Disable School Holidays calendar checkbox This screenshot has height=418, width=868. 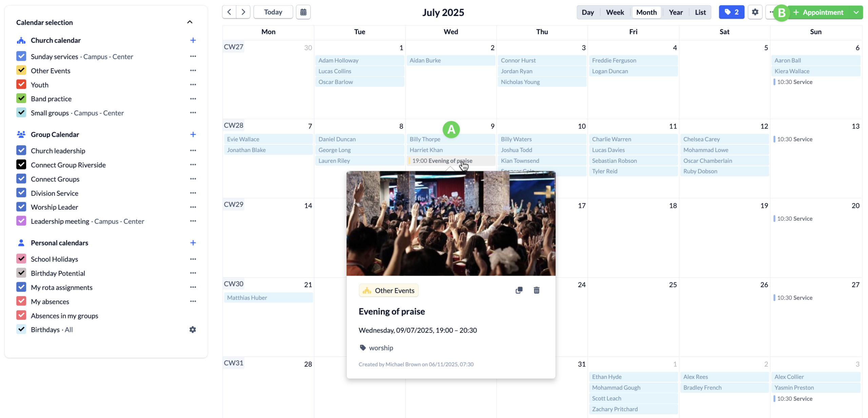pyautogui.click(x=21, y=259)
